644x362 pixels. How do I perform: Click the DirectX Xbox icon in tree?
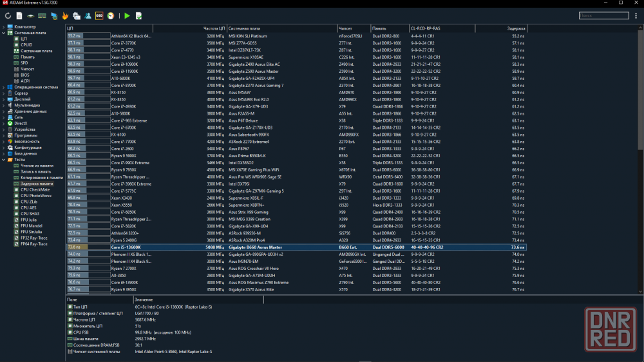[10, 123]
